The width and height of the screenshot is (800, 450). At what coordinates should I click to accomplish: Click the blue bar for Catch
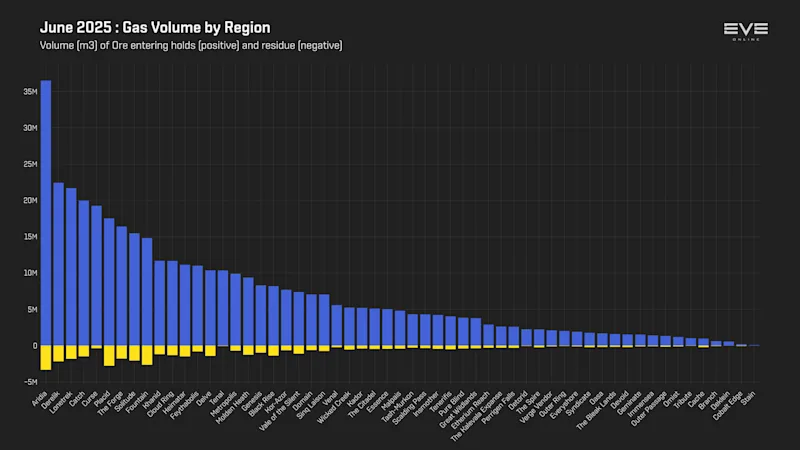[x=84, y=273]
